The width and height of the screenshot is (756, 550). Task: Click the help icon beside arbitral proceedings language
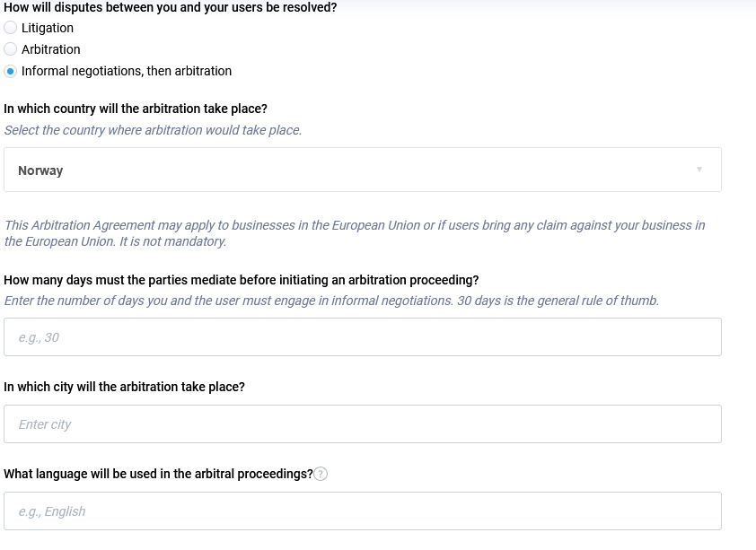coord(321,474)
